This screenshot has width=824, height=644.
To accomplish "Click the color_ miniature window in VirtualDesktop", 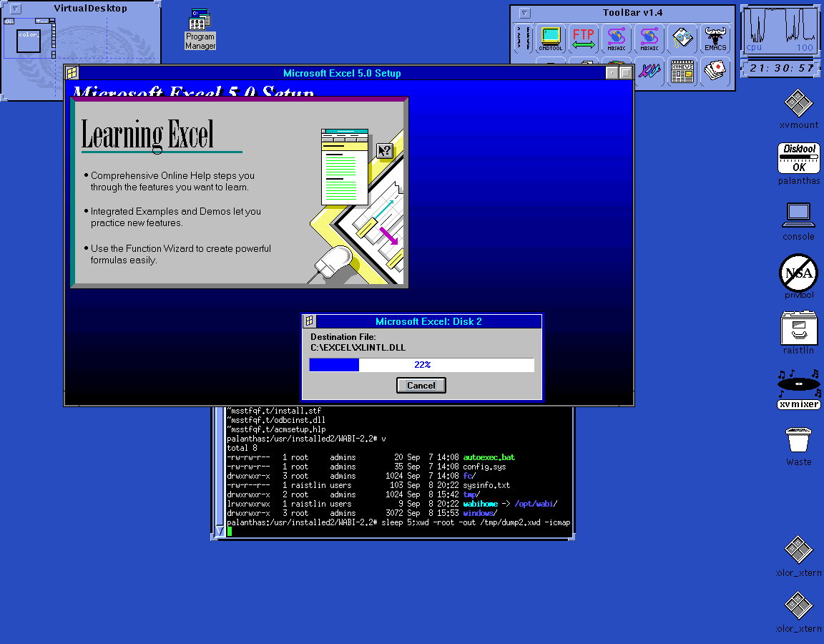I will [29, 41].
